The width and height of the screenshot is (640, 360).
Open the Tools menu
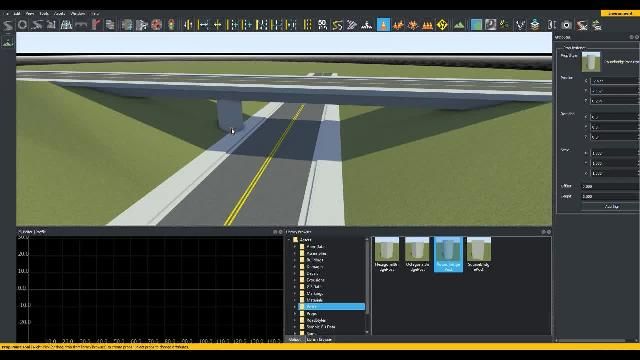pos(44,13)
